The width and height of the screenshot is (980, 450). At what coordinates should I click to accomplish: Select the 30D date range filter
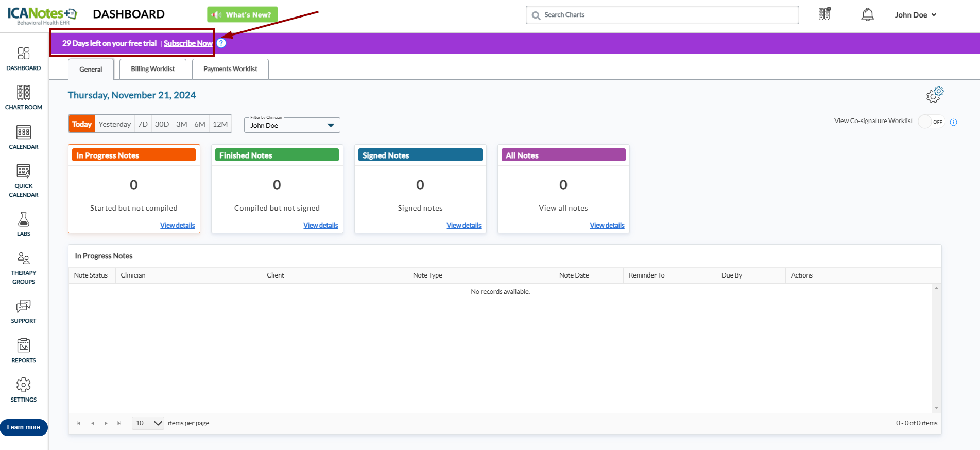[162, 124]
